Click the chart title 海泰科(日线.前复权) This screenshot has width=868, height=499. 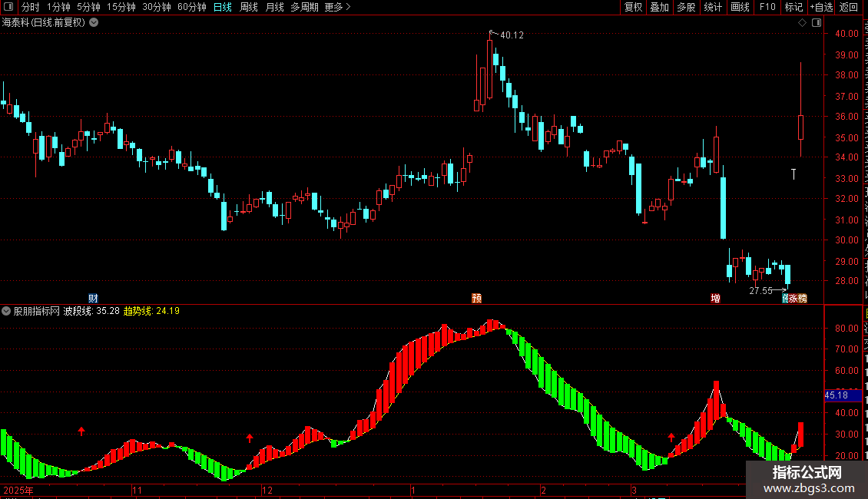coord(44,22)
